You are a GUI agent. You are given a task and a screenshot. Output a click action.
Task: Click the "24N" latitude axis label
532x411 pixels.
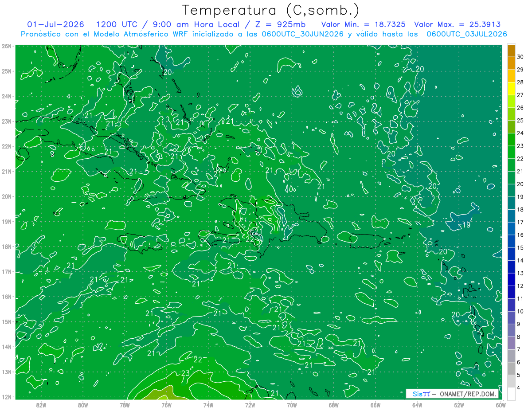6,96
